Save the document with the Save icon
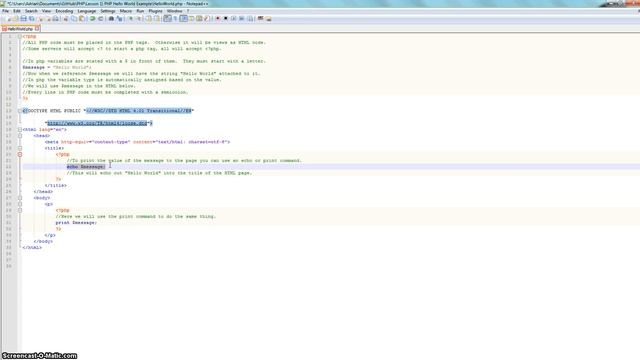 click(x=23, y=19)
